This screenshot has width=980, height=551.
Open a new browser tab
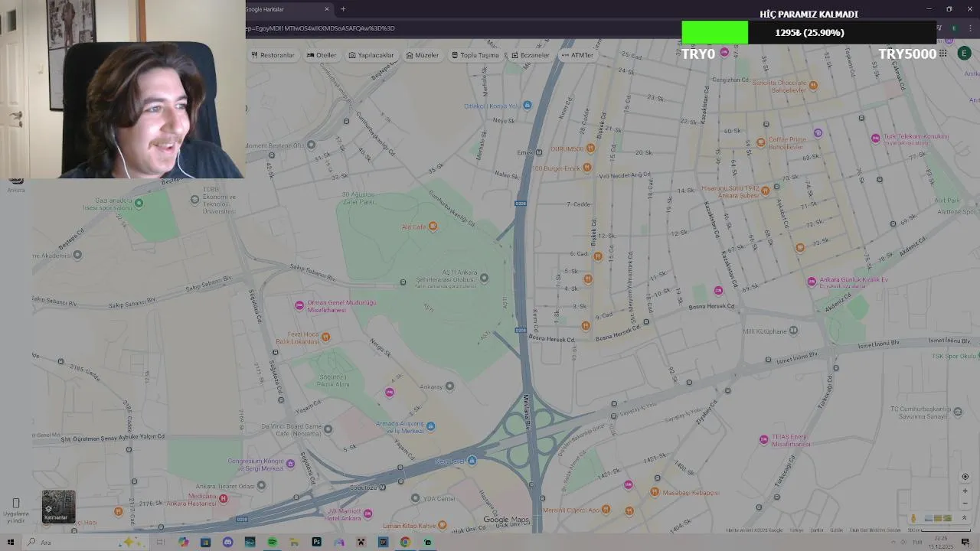tap(343, 9)
